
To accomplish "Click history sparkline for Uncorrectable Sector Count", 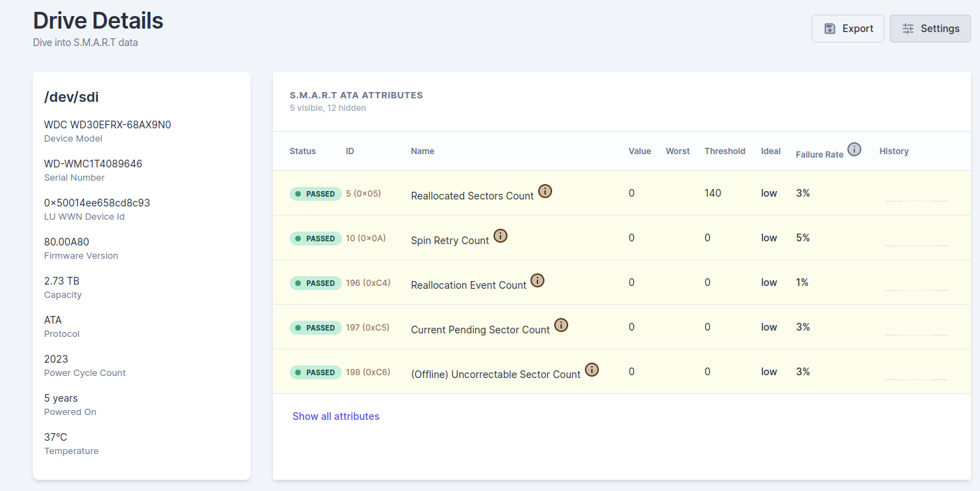I will coord(916,379).
